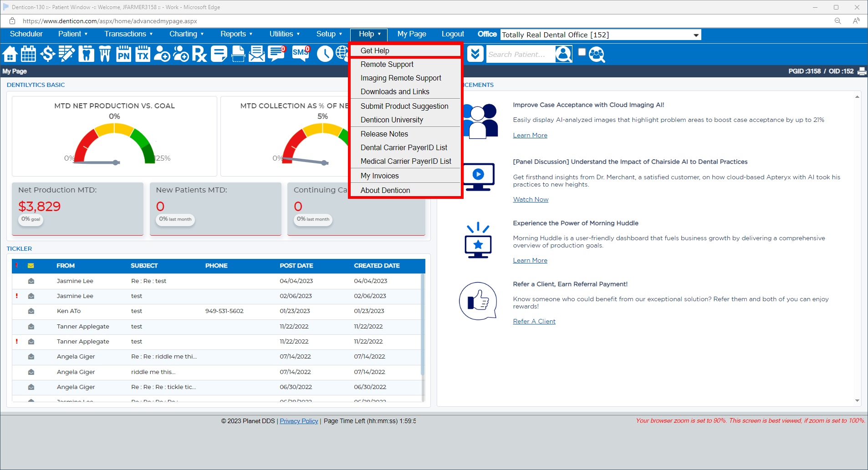This screenshot has height=470, width=868.
Task: Mark Jasmine Lee's test message envelope
Action: (31, 296)
